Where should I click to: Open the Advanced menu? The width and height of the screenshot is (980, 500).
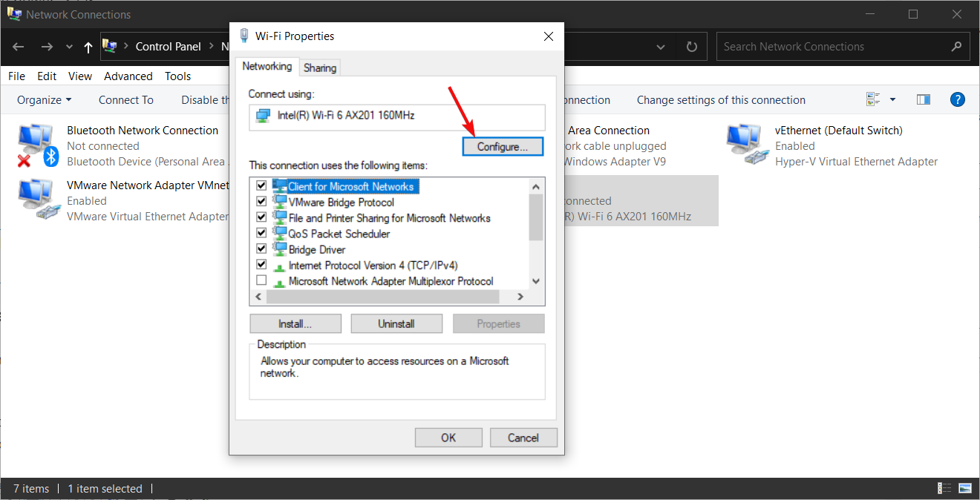coord(128,76)
